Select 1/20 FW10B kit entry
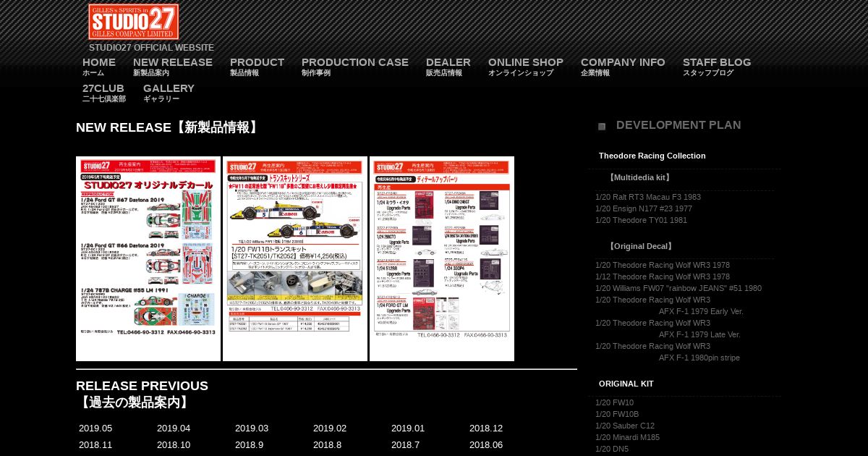868x456 pixels. point(617,414)
